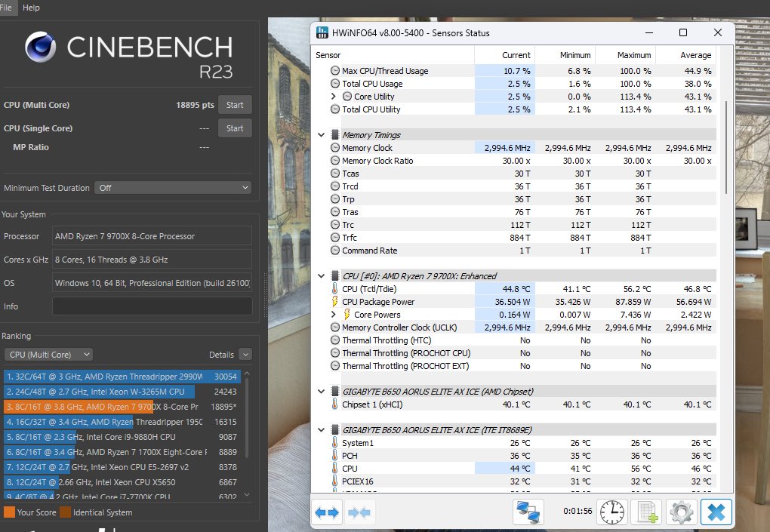Click the Info input field
The height and width of the screenshot is (532, 770).
pos(152,306)
